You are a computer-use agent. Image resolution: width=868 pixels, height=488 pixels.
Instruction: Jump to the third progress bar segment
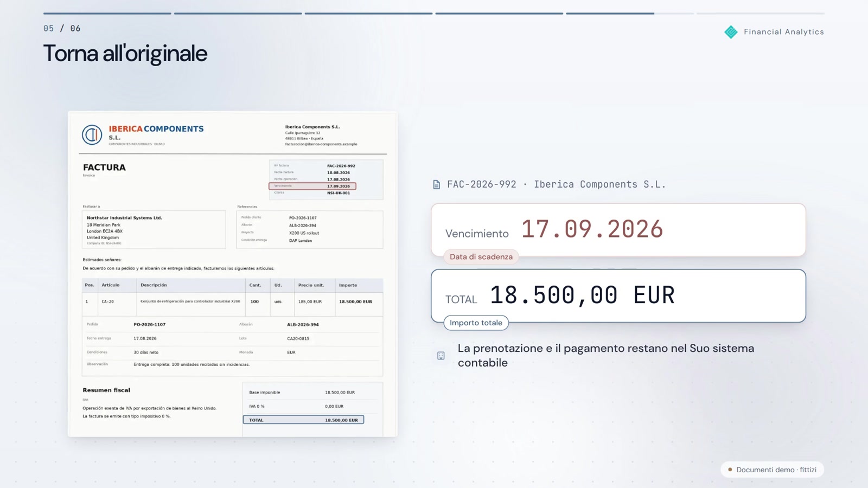[x=369, y=13]
